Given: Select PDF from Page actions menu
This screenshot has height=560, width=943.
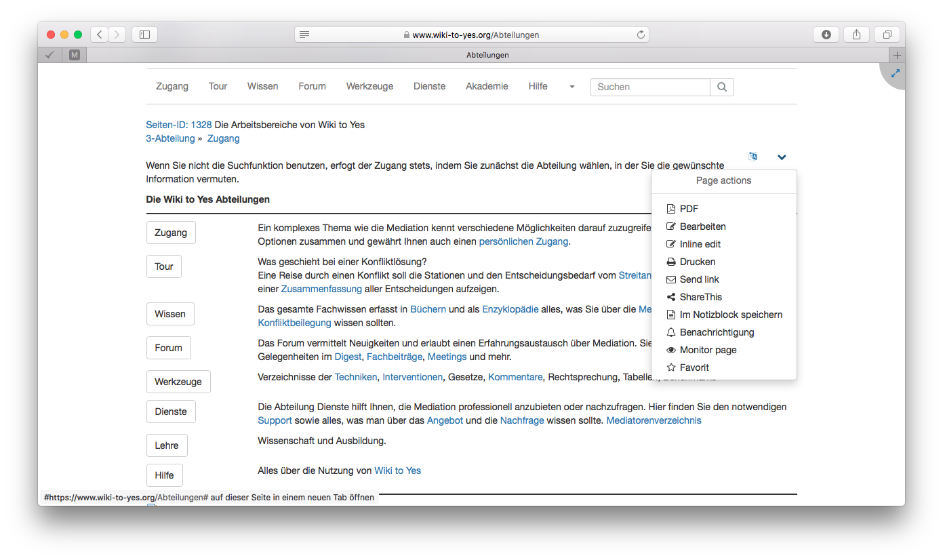Looking at the screenshot, I should point(689,209).
